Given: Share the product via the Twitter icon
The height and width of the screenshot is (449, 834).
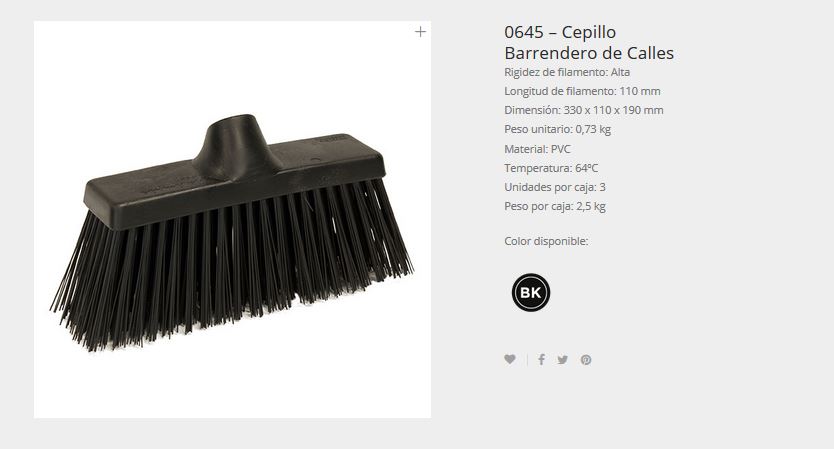Looking at the screenshot, I should [562, 360].
